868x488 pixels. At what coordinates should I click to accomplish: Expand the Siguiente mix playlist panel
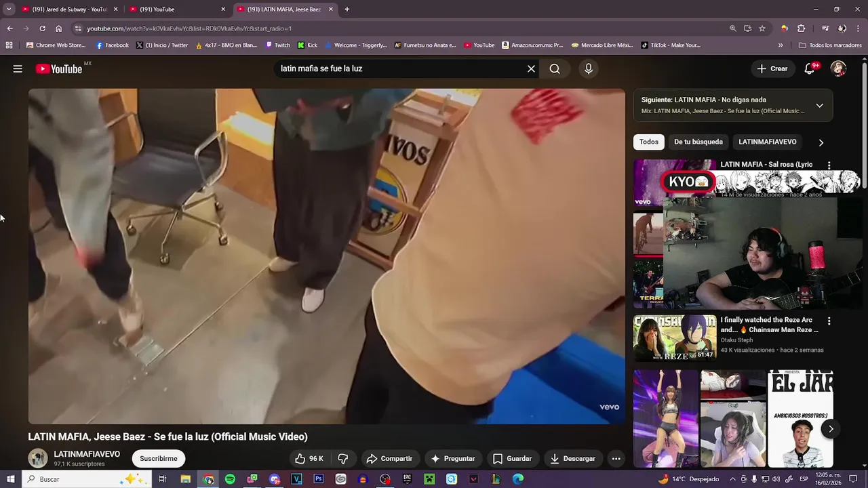(819, 105)
